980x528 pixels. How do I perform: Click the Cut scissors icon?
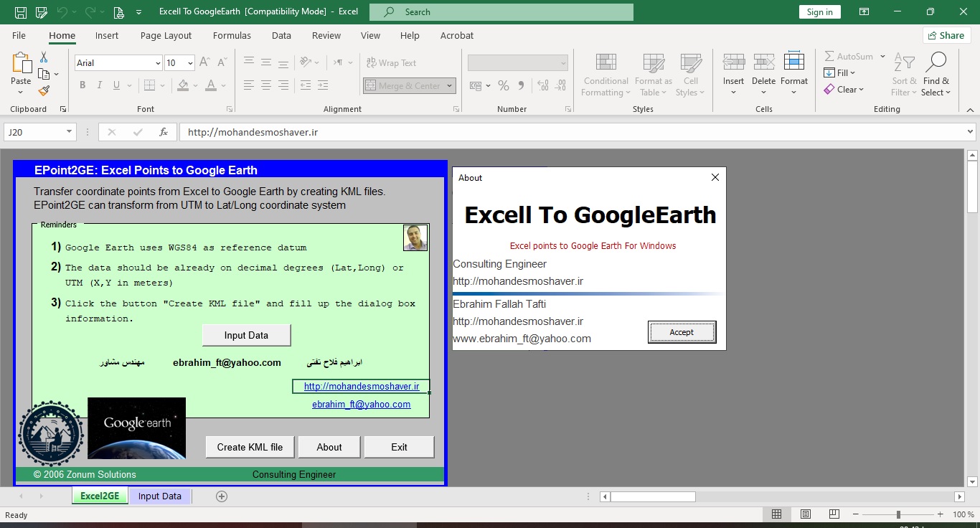44,57
